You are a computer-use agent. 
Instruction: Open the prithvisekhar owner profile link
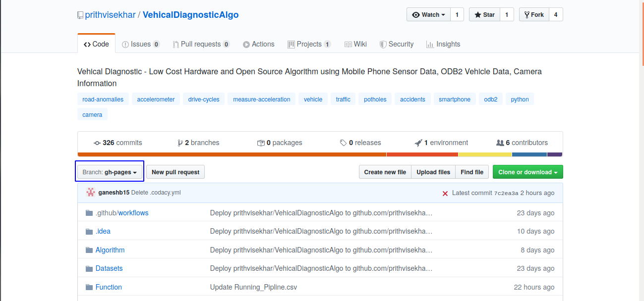click(110, 15)
